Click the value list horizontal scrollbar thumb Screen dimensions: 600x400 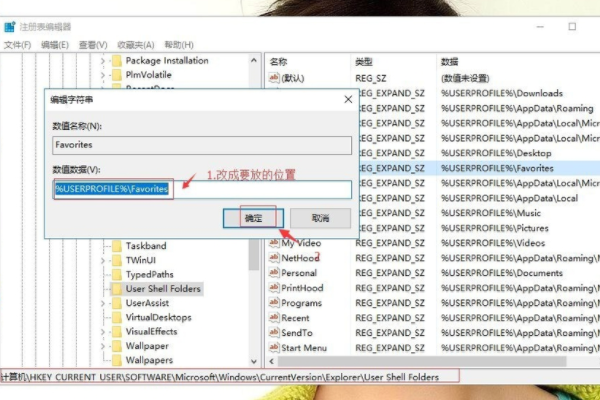pos(422,361)
